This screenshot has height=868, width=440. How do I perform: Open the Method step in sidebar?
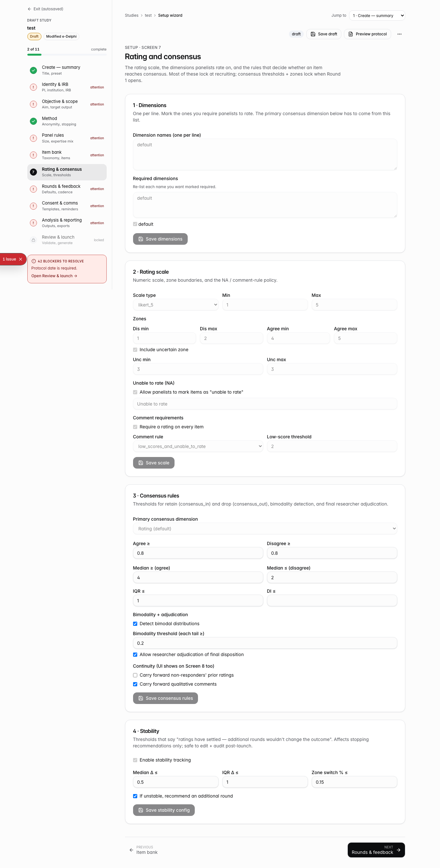coord(67,121)
